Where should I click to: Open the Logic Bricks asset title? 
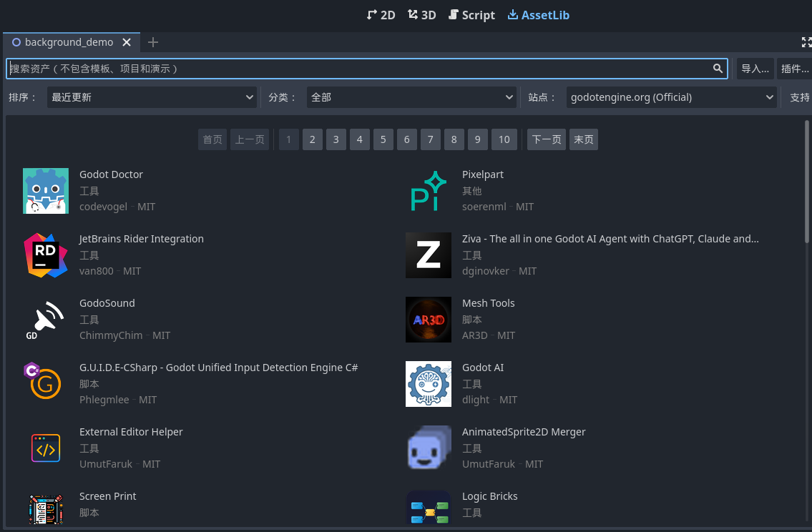pos(490,496)
